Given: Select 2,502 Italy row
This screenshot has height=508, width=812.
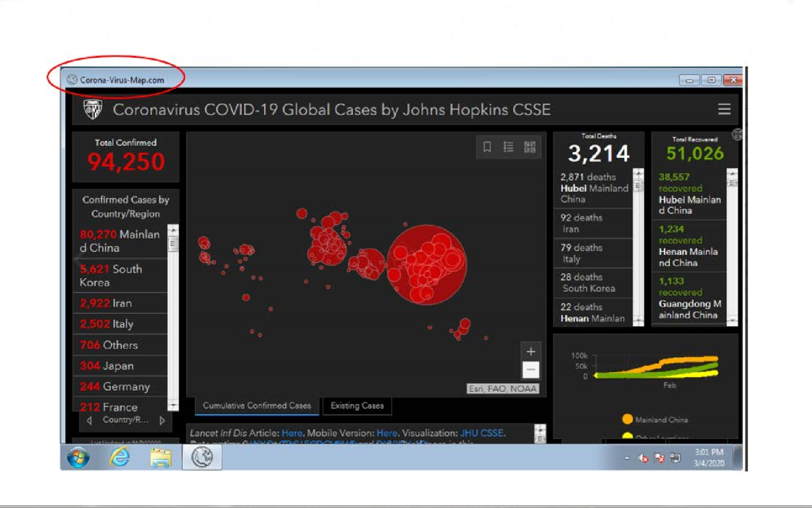Looking at the screenshot, I should click(x=120, y=324).
